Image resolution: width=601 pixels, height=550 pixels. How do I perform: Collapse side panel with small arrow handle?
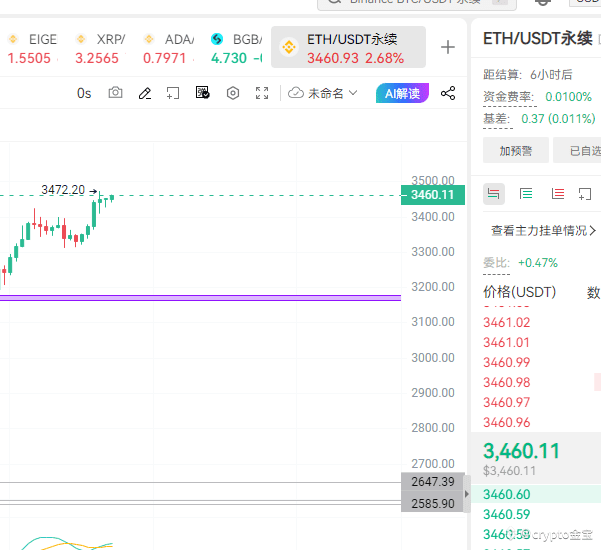pos(467,494)
